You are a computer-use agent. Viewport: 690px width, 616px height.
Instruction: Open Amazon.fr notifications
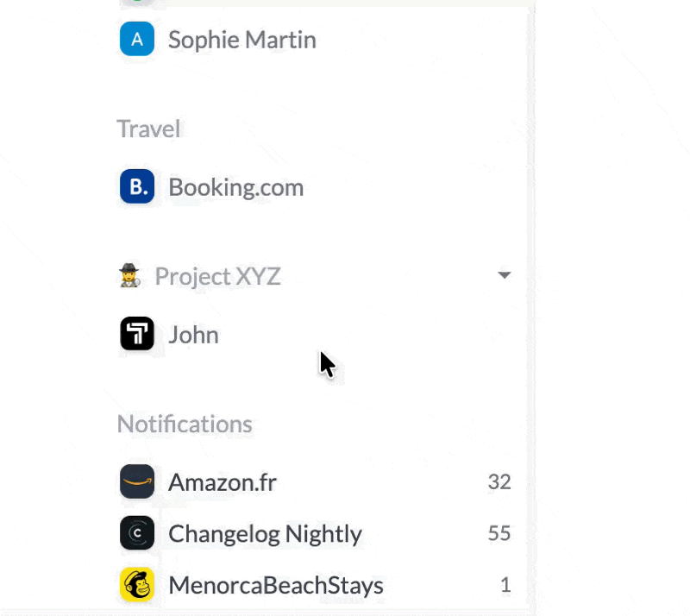coord(223,481)
